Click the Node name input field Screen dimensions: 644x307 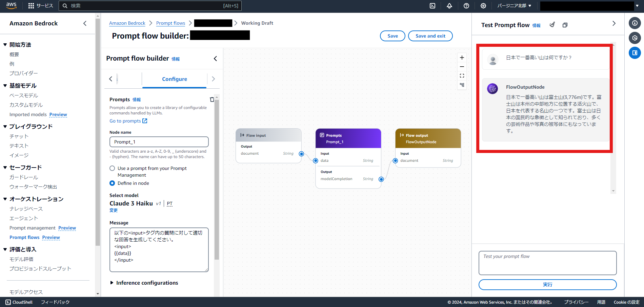159,142
